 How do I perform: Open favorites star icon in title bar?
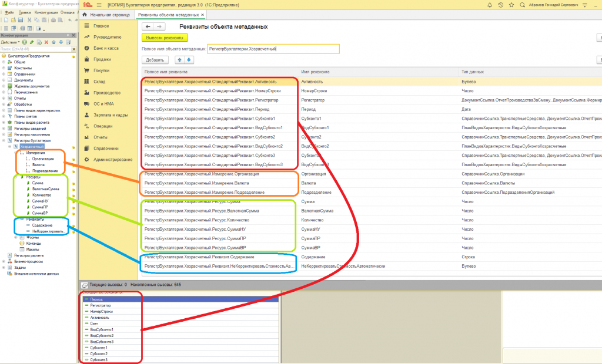[511, 5]
